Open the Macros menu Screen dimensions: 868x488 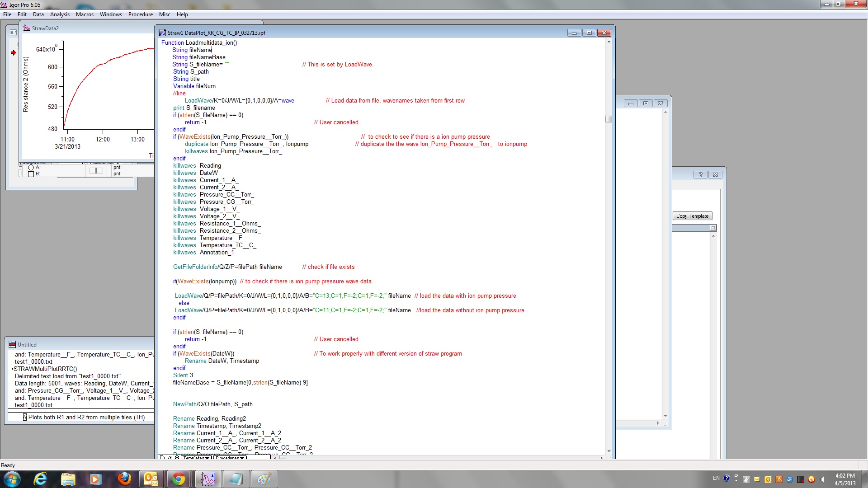tap(85, 14)
